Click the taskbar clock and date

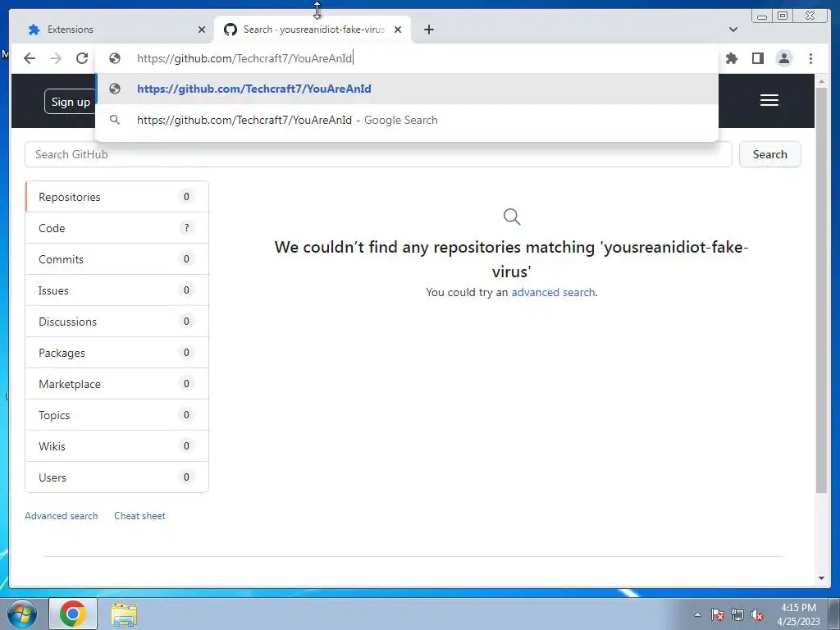point(798,614)
